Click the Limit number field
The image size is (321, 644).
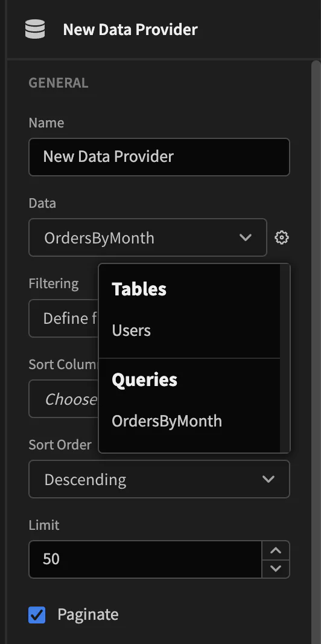tap(145, 559)
